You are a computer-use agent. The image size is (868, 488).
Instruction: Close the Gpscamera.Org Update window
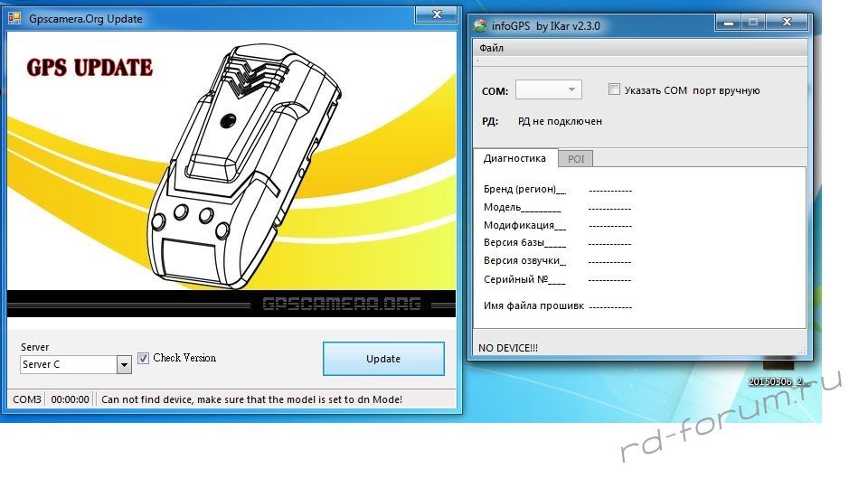(x=438, y=14)
